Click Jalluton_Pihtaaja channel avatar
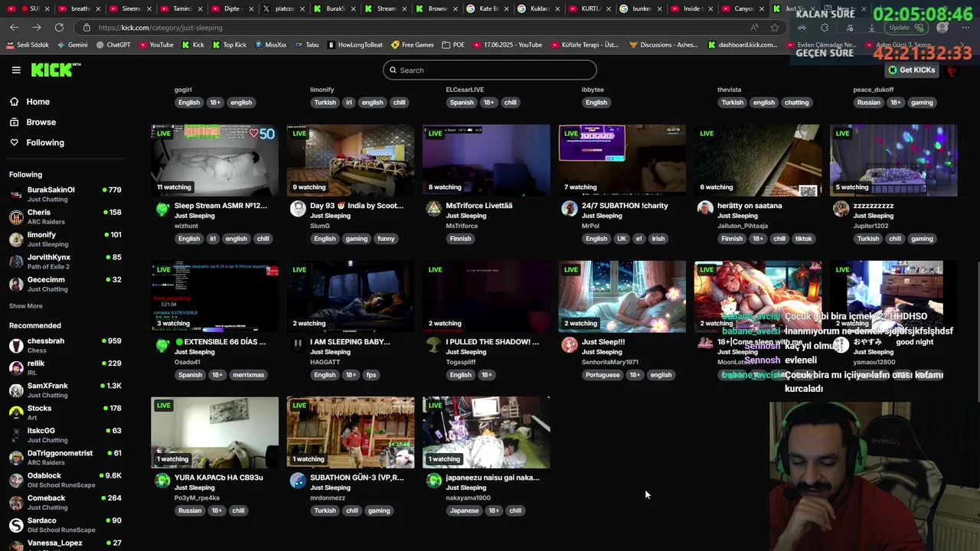Screen dimensions: 980x551 (705, 209)
